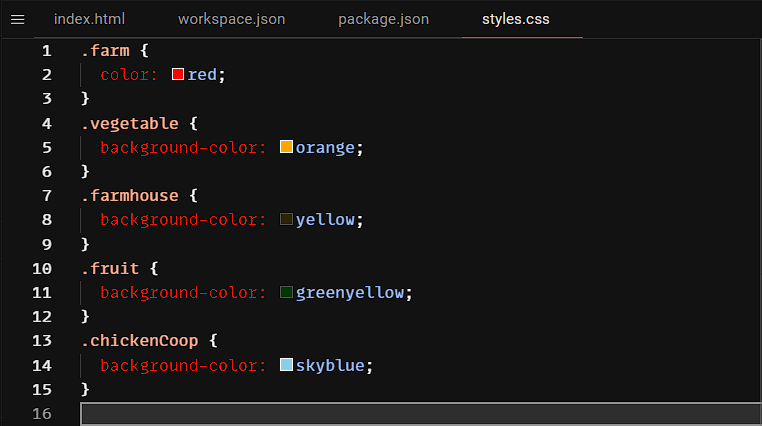The image size is (762, 426).
Task: Click line number 10 in gutter
Action: coord(42,269)
